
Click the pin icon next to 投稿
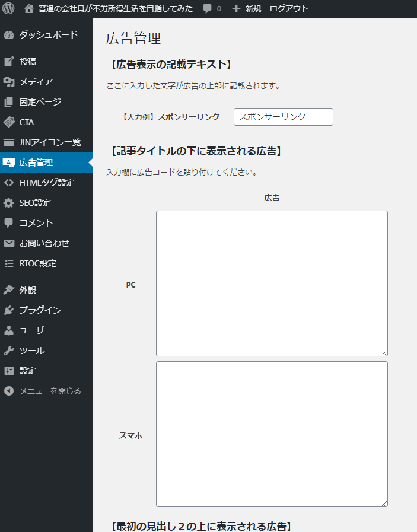9,62
